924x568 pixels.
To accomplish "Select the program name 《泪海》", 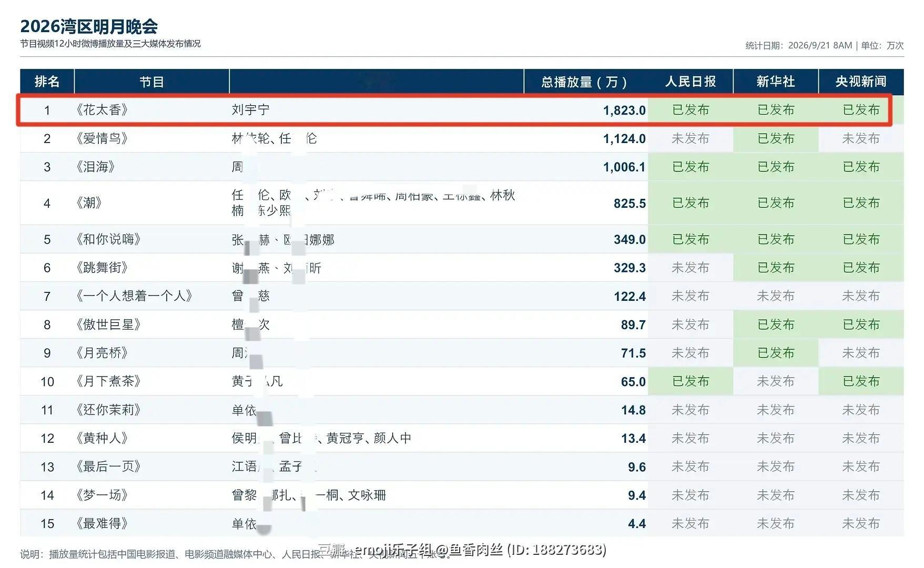I will click(x=96, y=167).
